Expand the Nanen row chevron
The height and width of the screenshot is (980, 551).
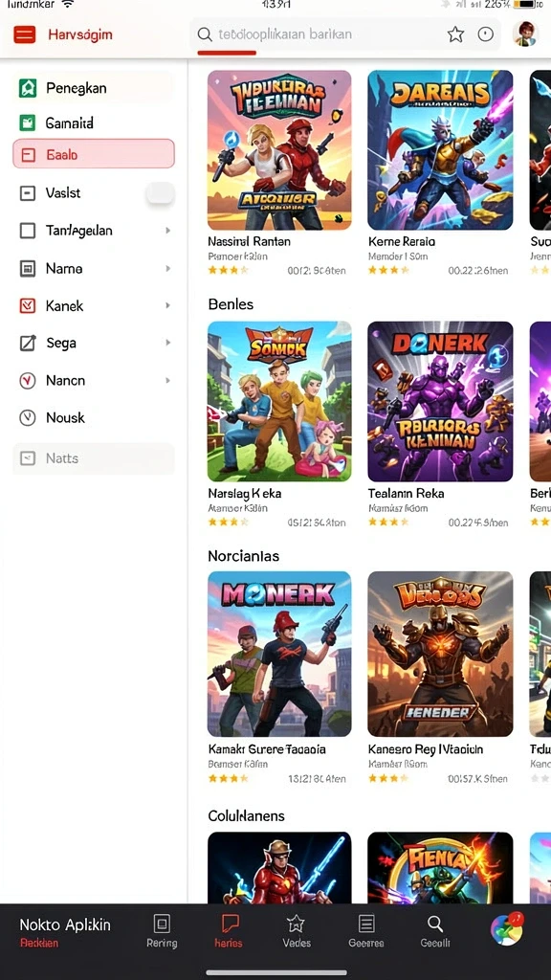167,380
